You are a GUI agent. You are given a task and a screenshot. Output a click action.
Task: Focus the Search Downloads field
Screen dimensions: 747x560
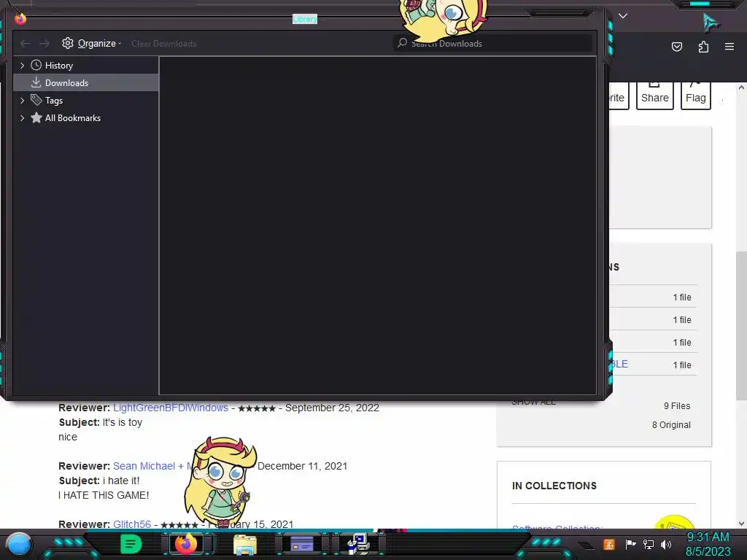[x=492, y=43]
